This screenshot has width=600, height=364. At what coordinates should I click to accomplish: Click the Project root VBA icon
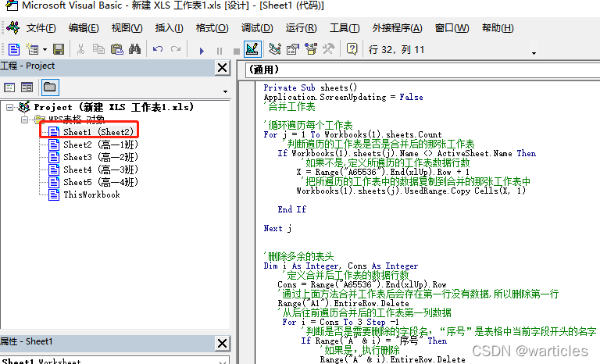24,107
